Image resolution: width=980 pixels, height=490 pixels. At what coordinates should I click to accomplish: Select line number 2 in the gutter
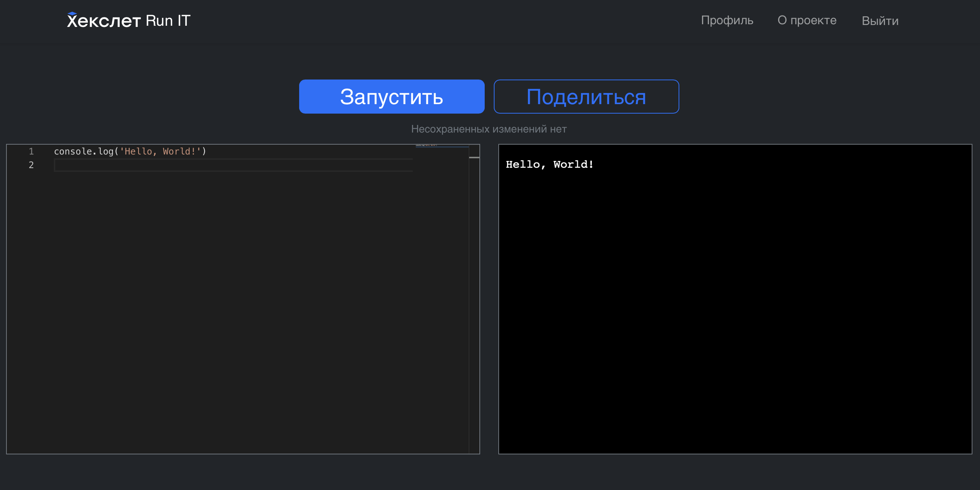pyautogui.click(x=31, y=165)
